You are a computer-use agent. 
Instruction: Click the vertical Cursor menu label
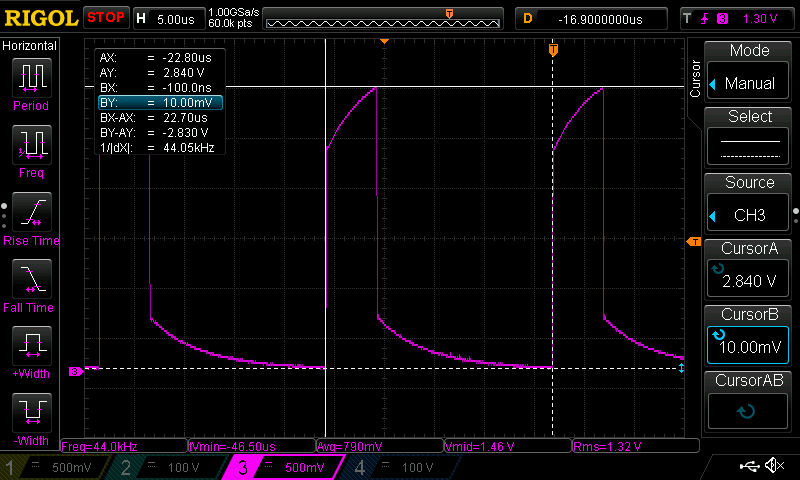click(x=695, y=78)
